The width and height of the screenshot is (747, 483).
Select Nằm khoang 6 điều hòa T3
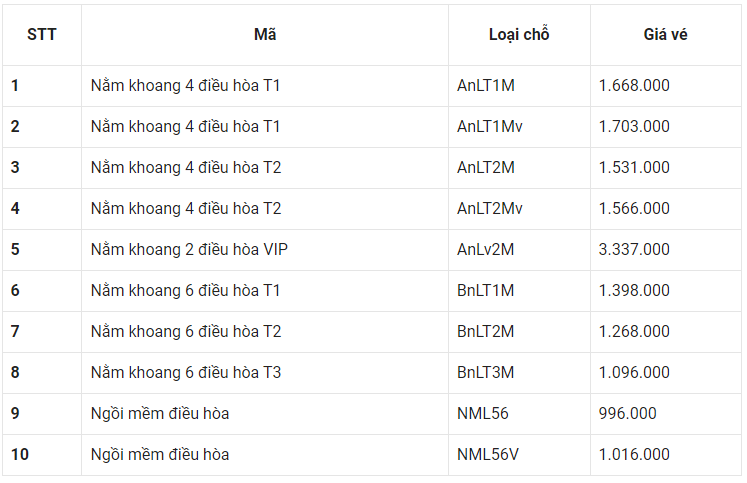click(x=186, y=373)
